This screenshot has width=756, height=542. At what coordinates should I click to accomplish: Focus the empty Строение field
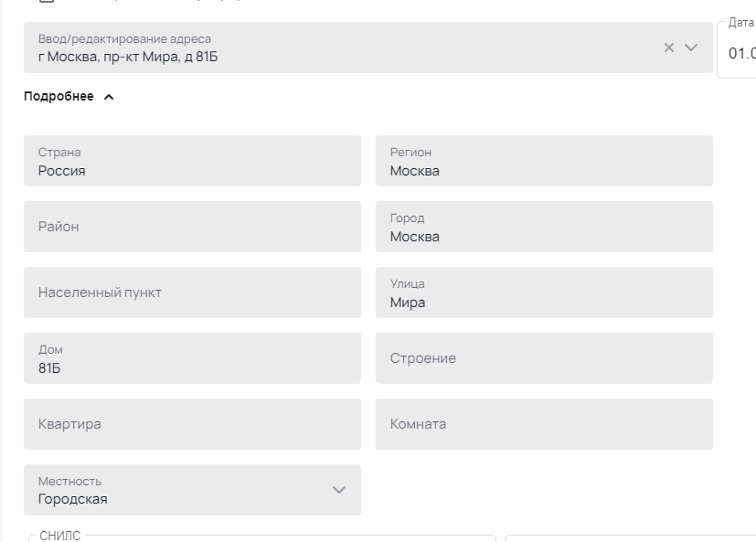point(544,358)
